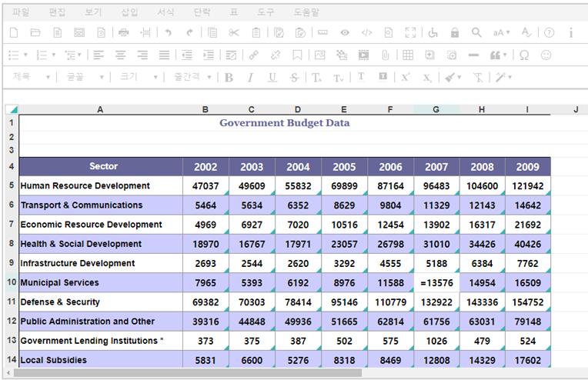Screen dimensions: 588x380
Task: Toggle italic text style
Action: 250,77
